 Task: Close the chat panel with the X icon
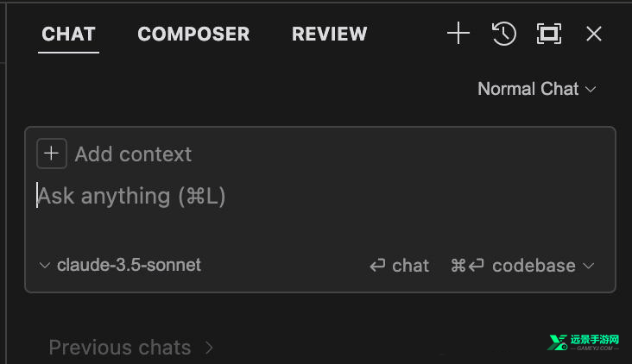point(594,34)
